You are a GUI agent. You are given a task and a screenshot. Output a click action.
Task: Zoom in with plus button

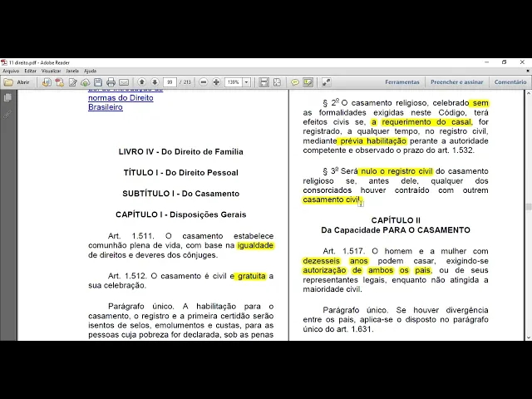point(216,82)
